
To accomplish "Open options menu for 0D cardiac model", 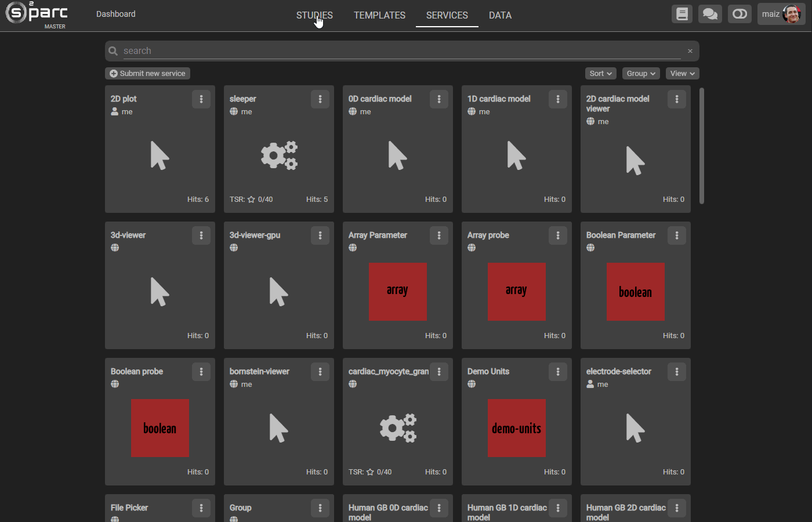I will (x=439, y=99).
